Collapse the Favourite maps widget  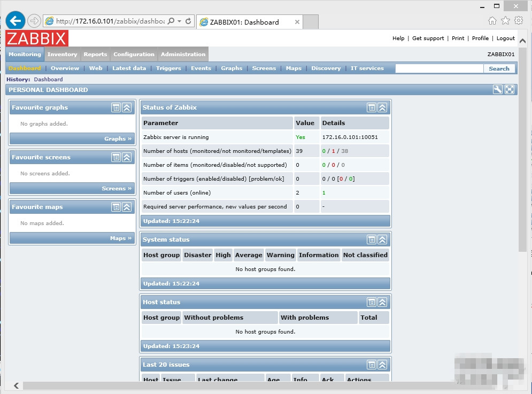tap(127, 207)
